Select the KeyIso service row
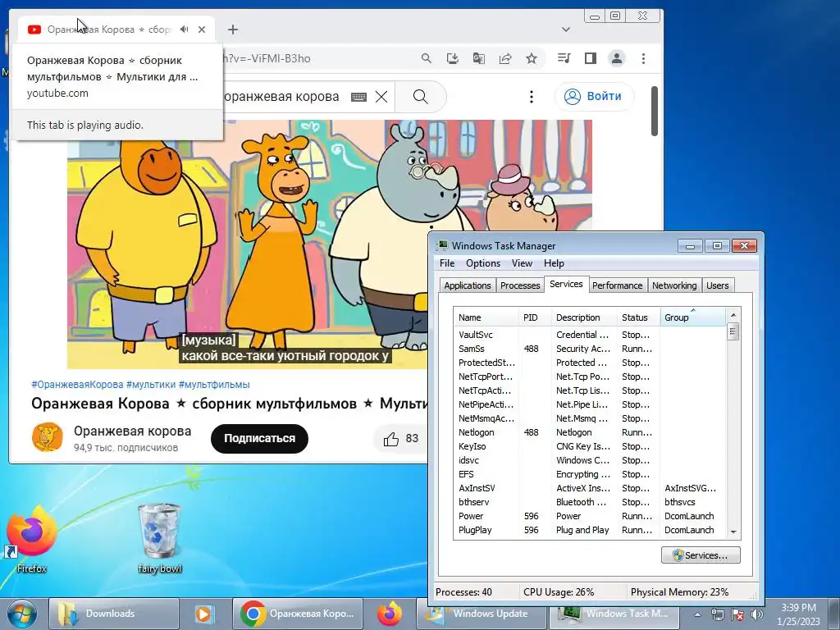 click(x=590, y=445)
